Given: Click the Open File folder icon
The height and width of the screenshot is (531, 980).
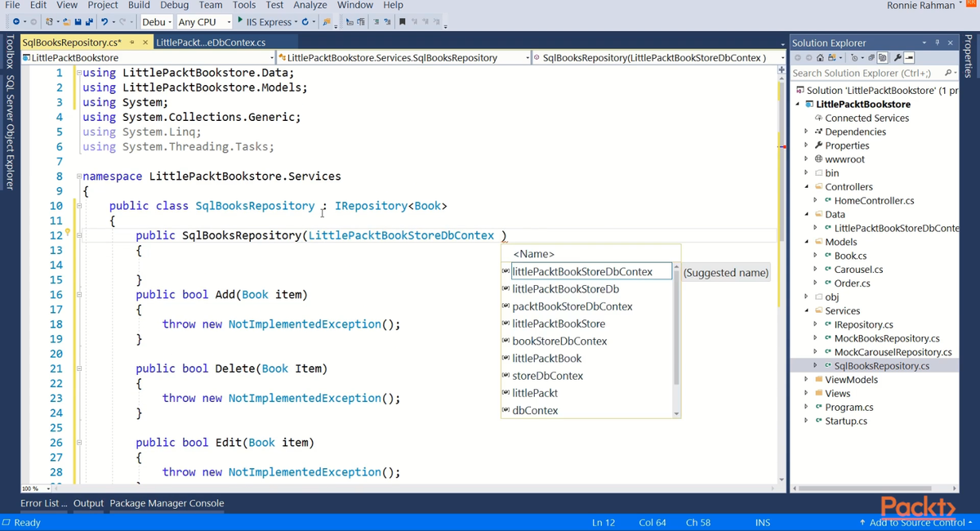Looking at the screenshot, I should [67, 21].
